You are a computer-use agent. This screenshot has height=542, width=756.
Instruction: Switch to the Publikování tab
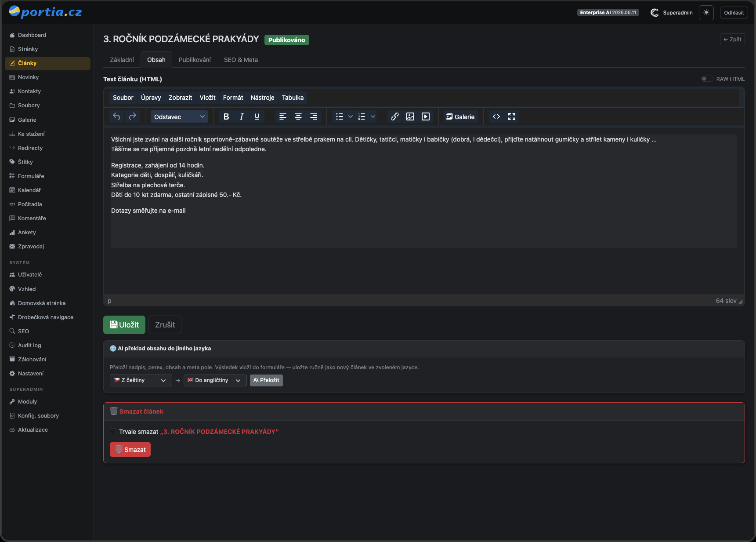pyautogui.click(x=195, y=60)
